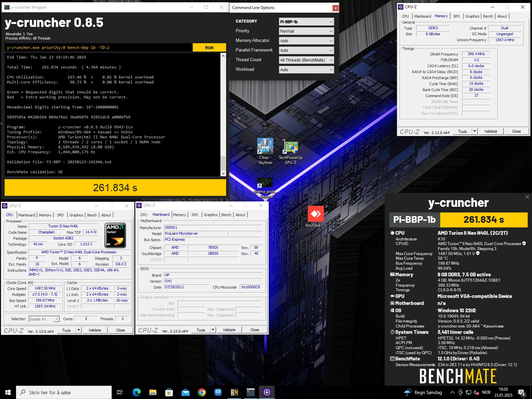Click the yellow RUN button
The height and width of the screenshot is (399, 532).
209,48
